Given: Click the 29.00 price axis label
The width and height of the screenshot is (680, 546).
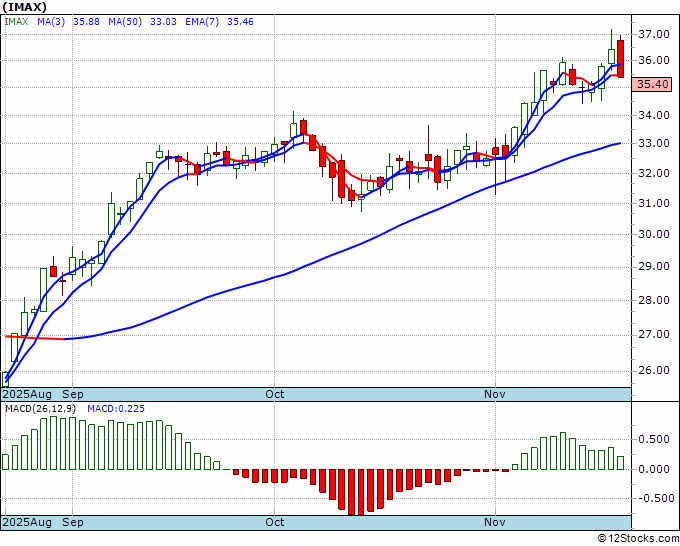Looking at the screenshot, I should pyautogui.click(x=654, y=266).
